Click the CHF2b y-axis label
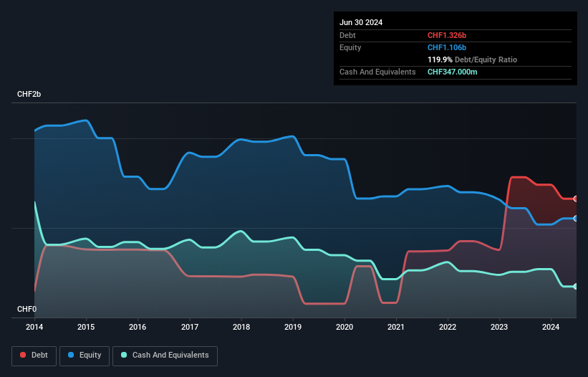Image resolution: width=588 pixels, height=377 pixels. pyautogui.click(x=29, y=94)
